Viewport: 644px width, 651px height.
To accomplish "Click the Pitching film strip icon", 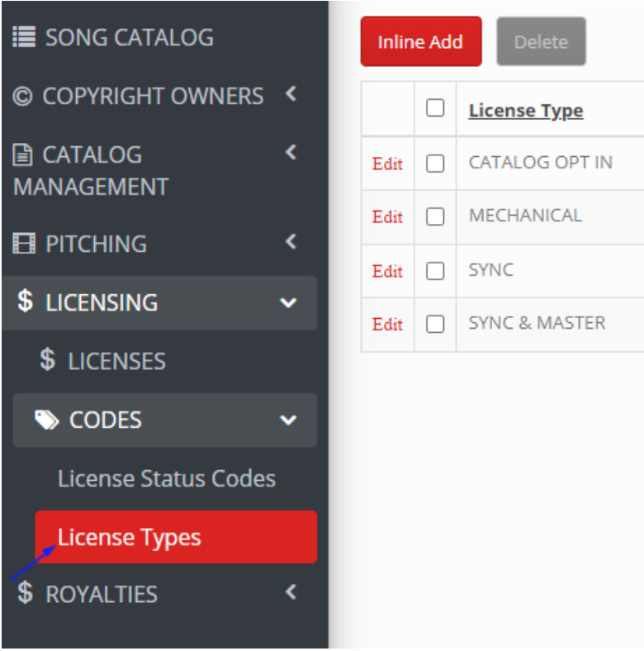I will [24, 243].
